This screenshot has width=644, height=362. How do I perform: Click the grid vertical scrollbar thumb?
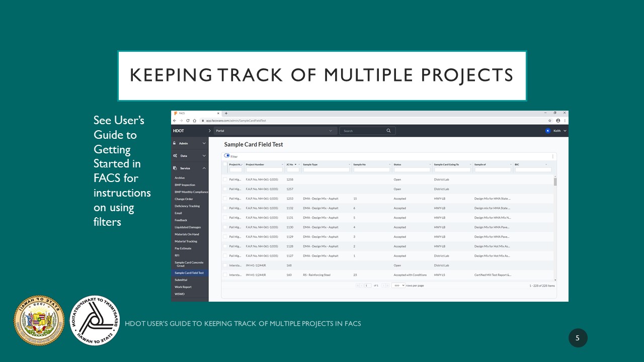point(555,182)
